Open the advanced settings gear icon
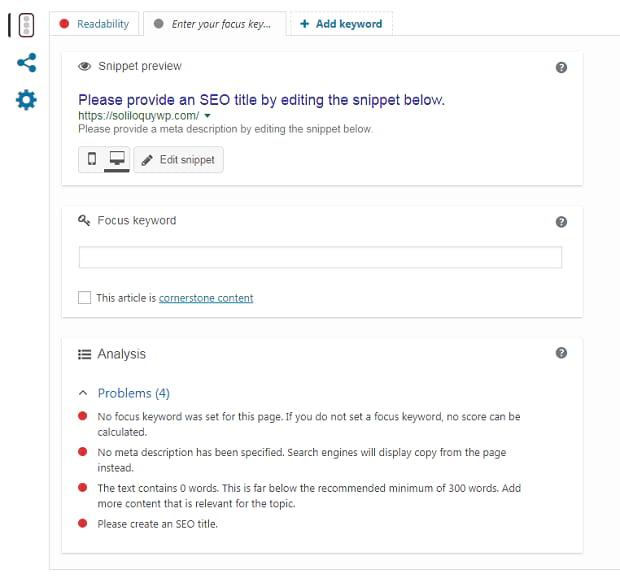620x578 pixels. click(x=26, y=100)
